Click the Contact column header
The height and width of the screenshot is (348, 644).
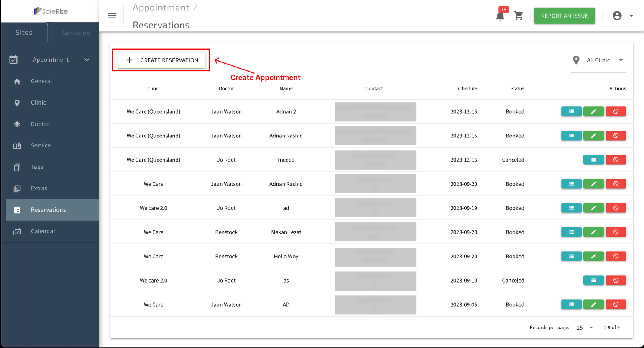374,88
